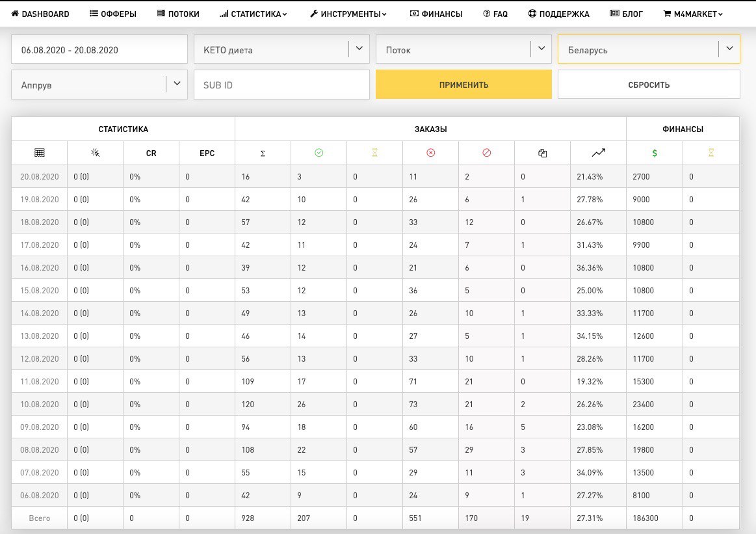
Task: Click the Сбросить button
Action: [649, 85]
